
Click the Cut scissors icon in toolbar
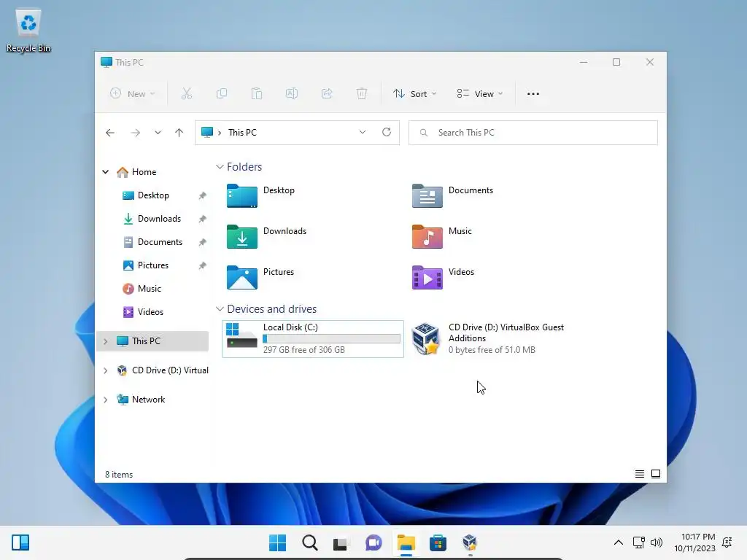(186, 94)
